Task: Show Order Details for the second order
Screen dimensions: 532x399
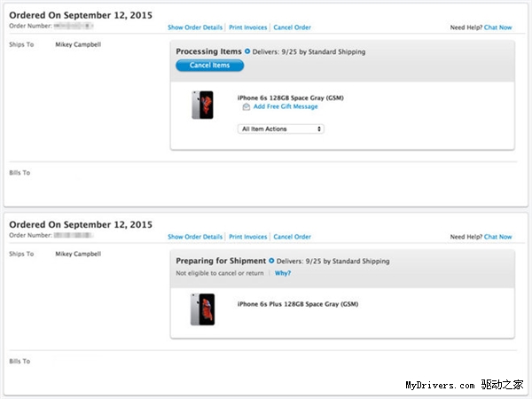Action: pyautogui.click(x=195, y=237)
